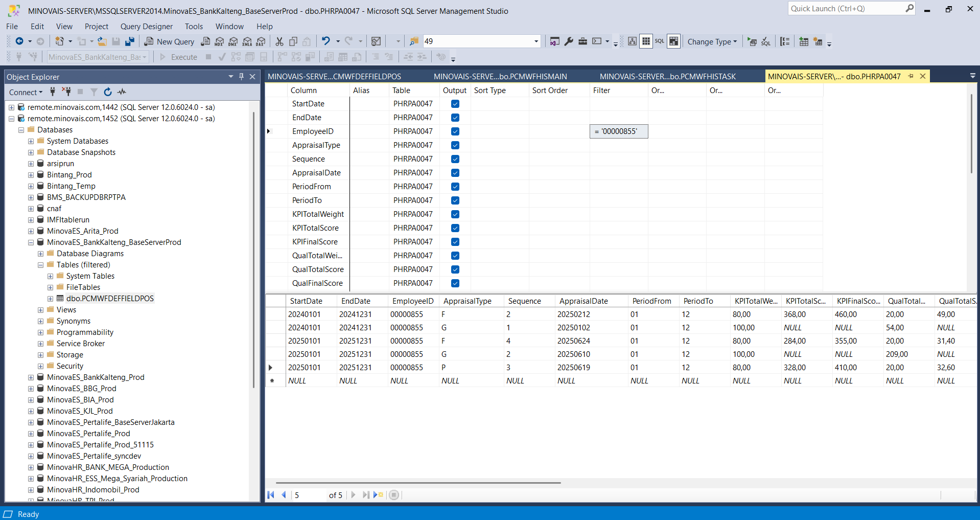Expand the System Databases node

pos(31,141)
